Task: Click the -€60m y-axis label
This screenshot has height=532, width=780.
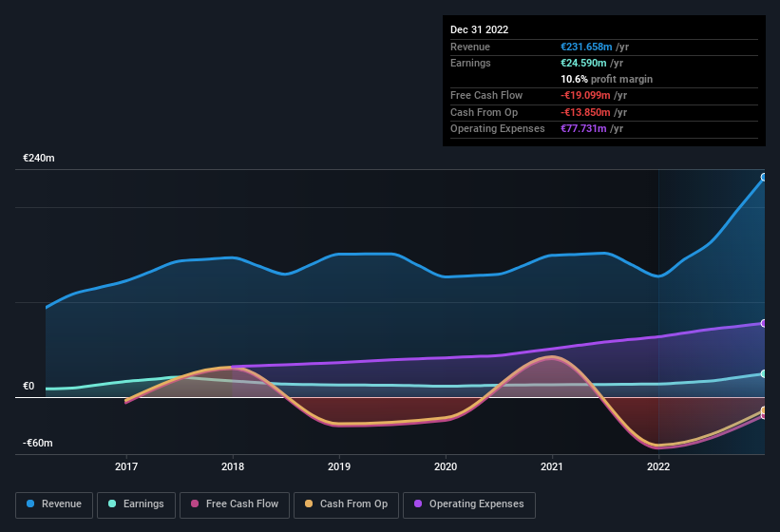Action: point(38,443)
